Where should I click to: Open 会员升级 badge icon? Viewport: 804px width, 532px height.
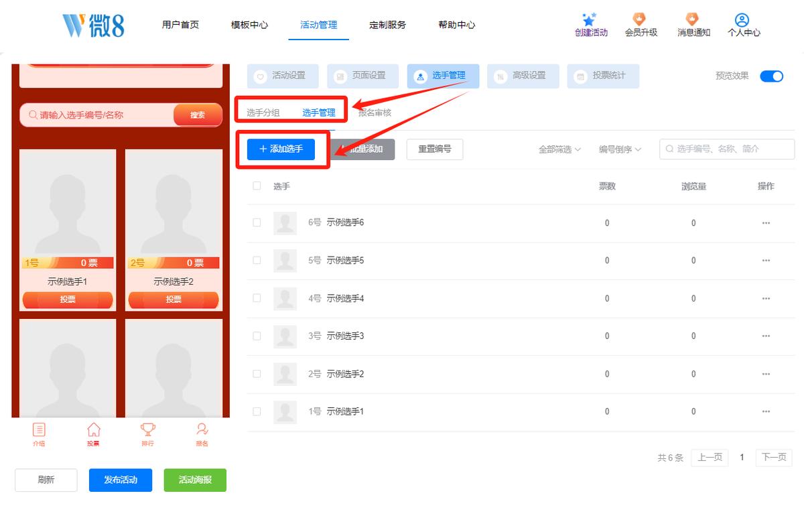point(639,19)
